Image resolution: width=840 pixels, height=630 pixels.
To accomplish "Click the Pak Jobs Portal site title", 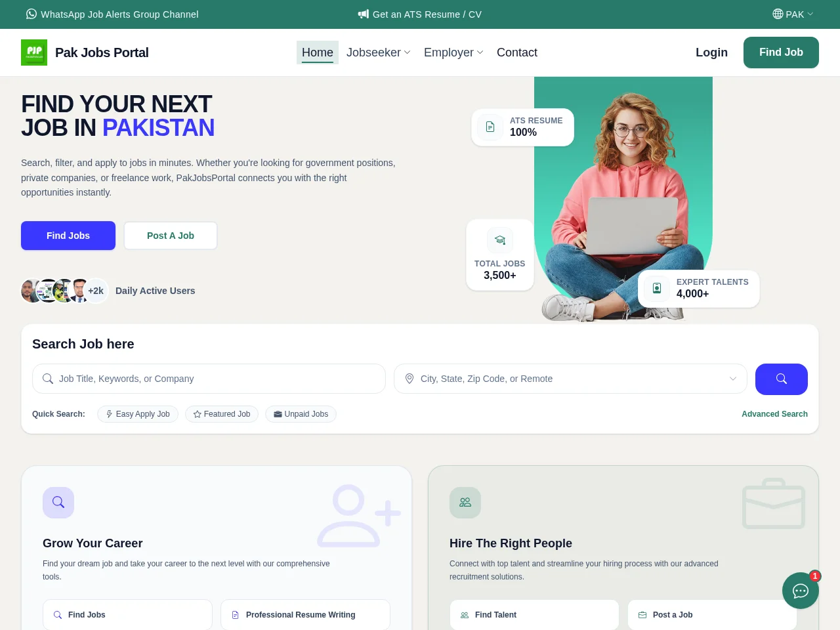I will coord(102,52).
